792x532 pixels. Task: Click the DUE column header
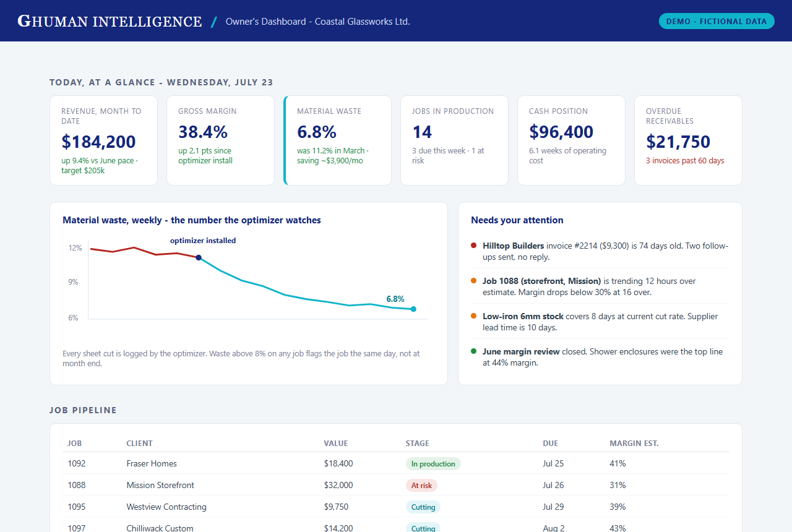551,444
